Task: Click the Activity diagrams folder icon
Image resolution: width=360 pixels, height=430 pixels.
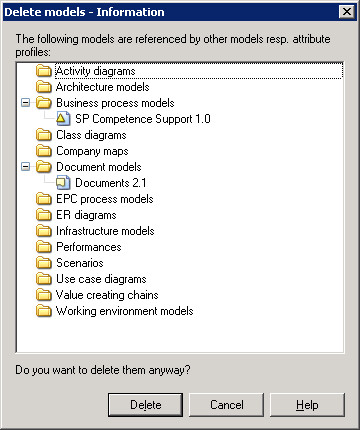Action: [44, 71]
